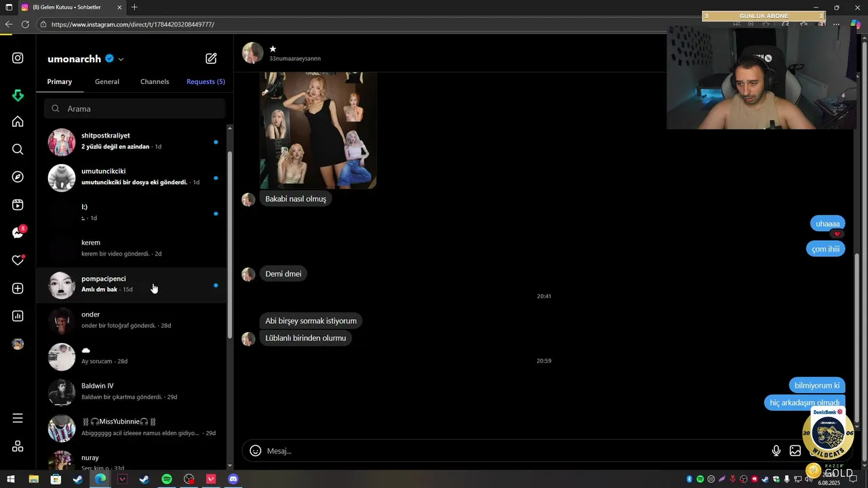Open the Dashboard chart icon
This screenshot has width=868, height=488.
point(18,316)
